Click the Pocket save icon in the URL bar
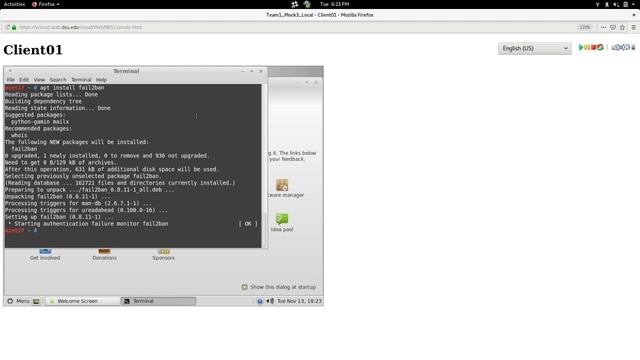 [613, 27]
